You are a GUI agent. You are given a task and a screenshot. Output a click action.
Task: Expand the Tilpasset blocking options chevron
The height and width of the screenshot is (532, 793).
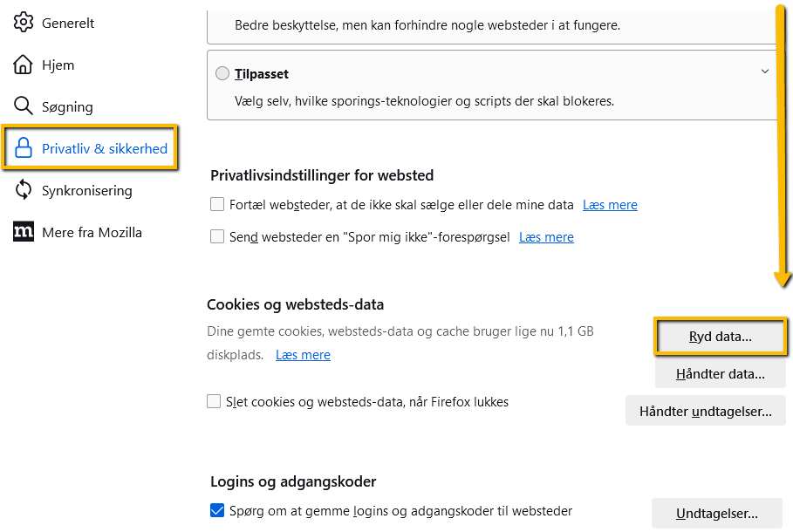(765, 72)
